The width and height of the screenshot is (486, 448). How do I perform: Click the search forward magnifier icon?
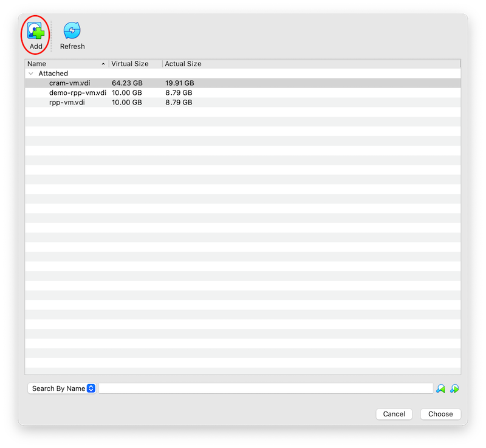pyautogui.click(x=454, y=388)
